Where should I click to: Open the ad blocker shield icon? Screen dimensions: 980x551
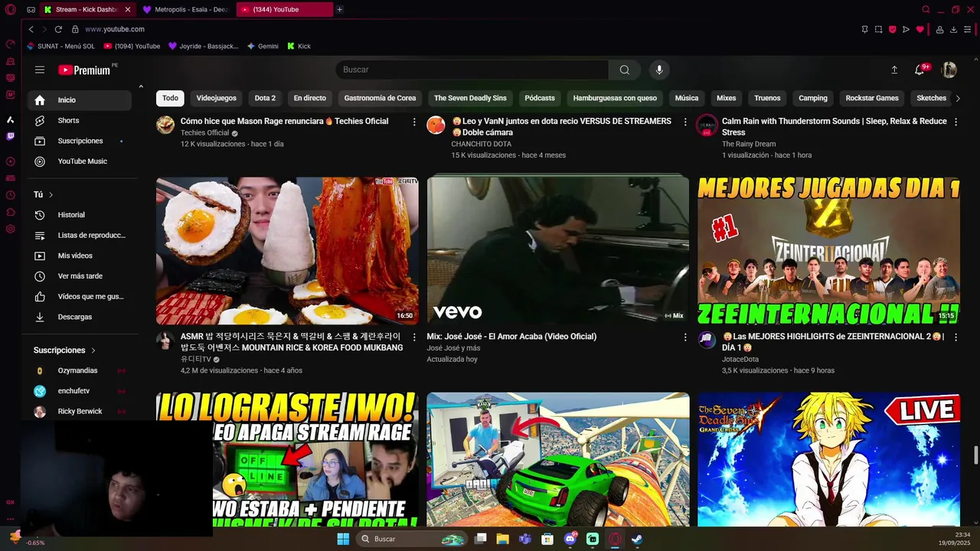tap(892, 29)
